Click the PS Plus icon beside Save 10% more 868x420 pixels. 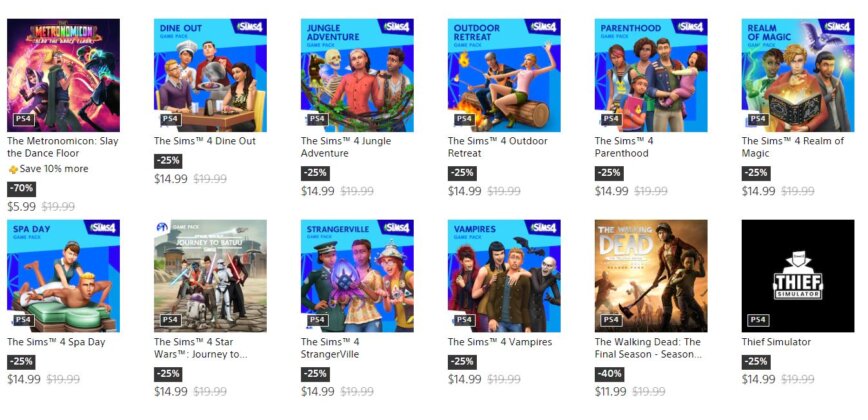pyautogui.click(x=13, y=169)
